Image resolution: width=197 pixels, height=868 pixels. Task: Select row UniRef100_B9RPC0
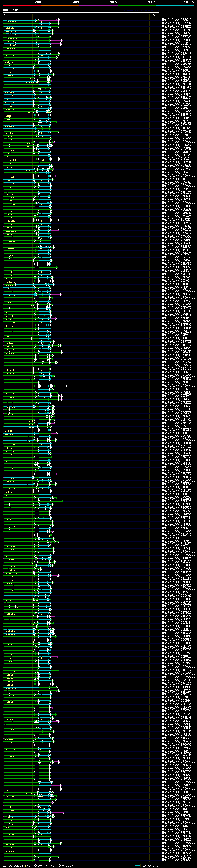point(177,81)
